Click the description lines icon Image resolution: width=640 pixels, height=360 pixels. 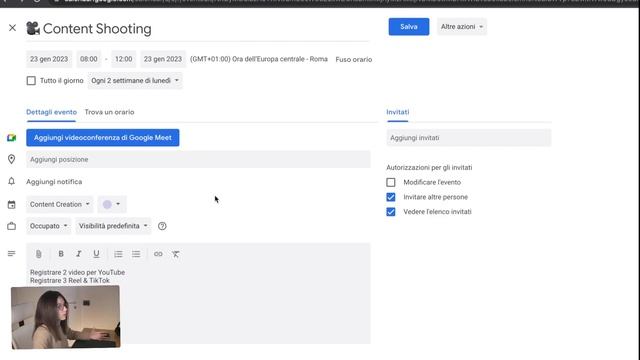[11, 254]
